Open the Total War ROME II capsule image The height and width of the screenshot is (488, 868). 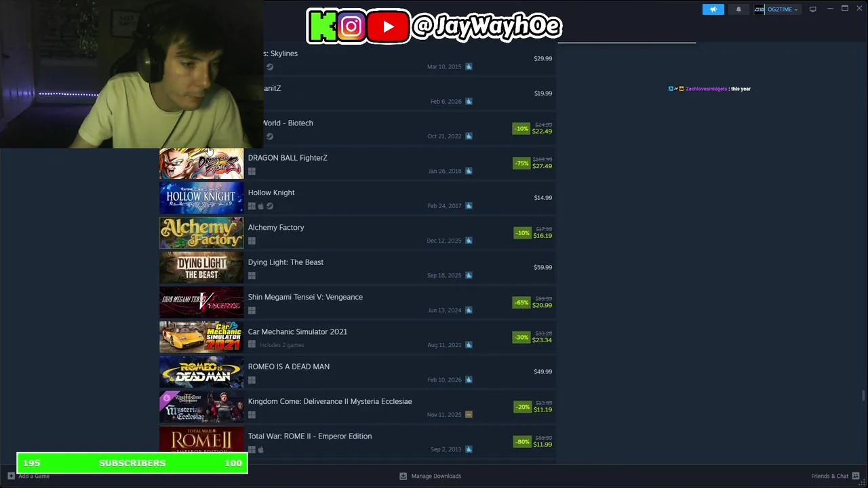[201, 440]
